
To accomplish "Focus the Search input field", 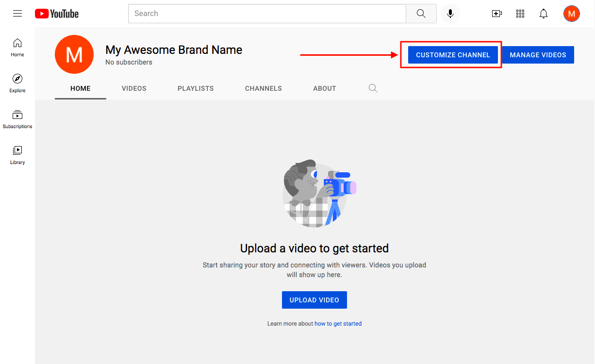I will tap(267, 14).
